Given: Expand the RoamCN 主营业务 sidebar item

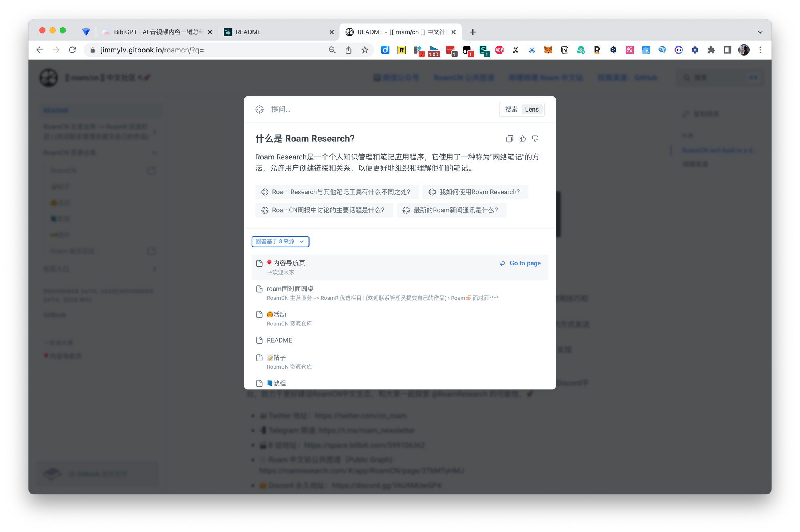Looking at the screenshot, I should coord(155,132).
